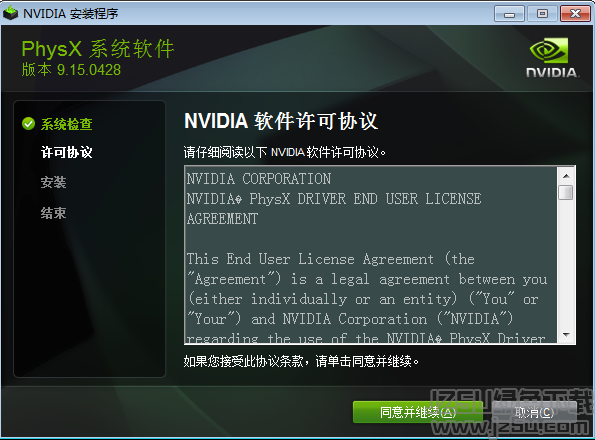Viewport: 595px width, 440px height.
Task: Click the NVIDIA 软件许可协议 heading
Action: [281, 121]
